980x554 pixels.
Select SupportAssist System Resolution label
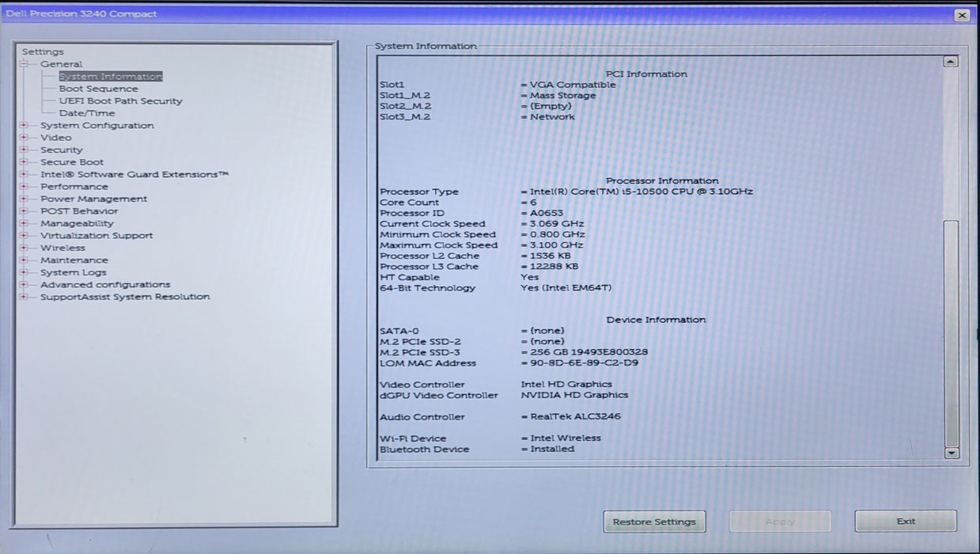coord(125,297)
